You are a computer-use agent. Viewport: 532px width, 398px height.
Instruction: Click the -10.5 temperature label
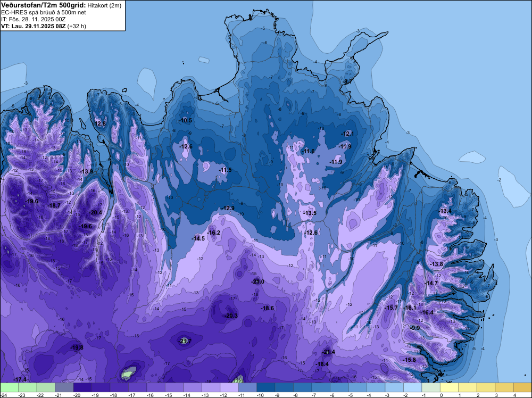click(x=186, y=120)
